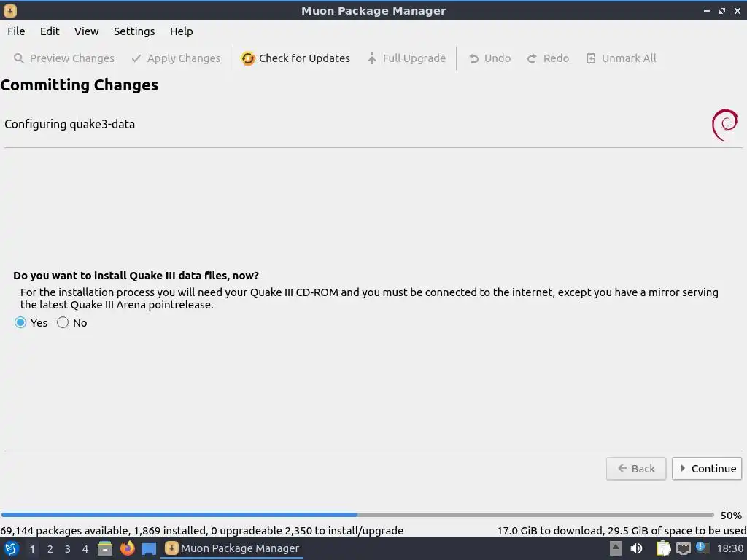Switch to virtual desktop 3
The width and height of the screenshot is (747, 560).
click(68, 549)
